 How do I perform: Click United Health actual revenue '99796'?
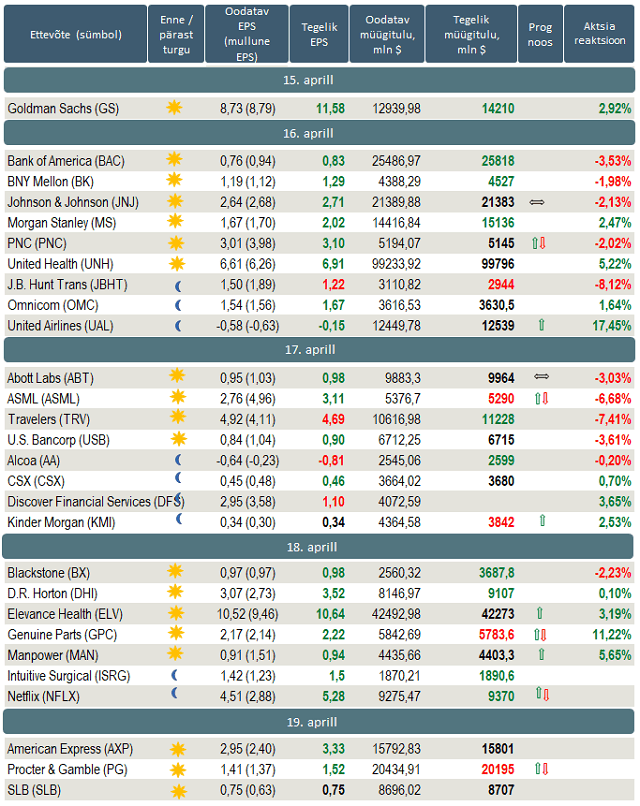[x=498, y=264]
